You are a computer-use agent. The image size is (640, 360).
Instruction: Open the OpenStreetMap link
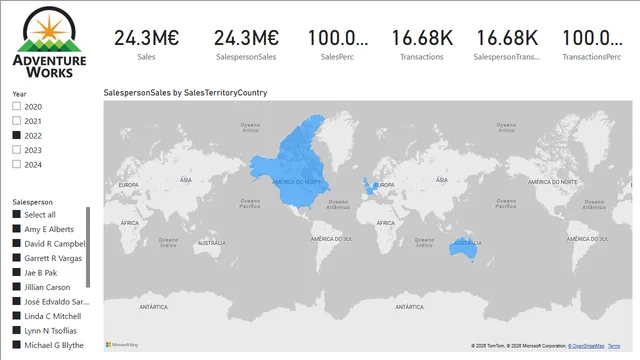[x=586, y=346]
